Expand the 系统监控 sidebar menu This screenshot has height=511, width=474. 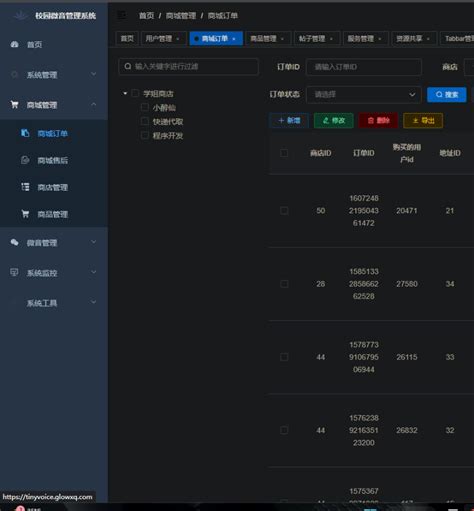tap(94, 272)
